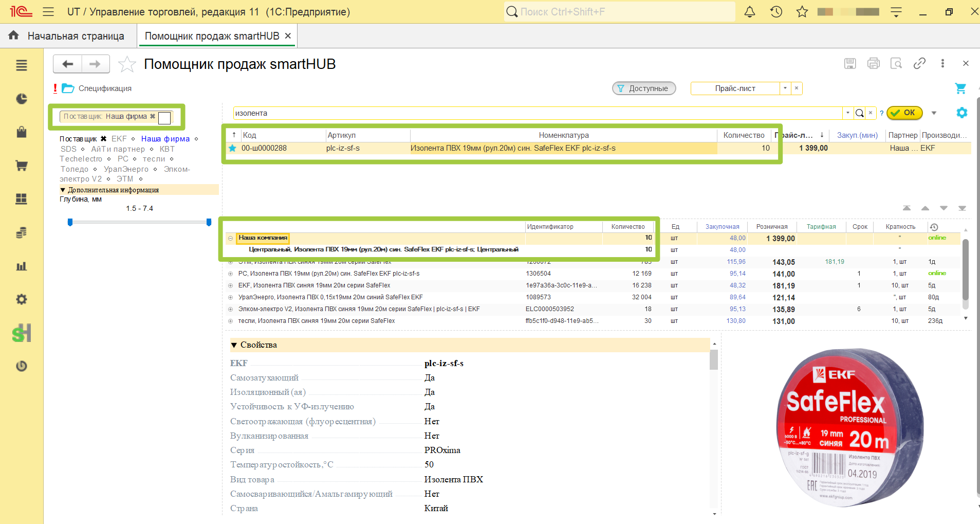Open the warehouse grid section in sidebar
The image size is (980, 524).
tap(22, 199)
